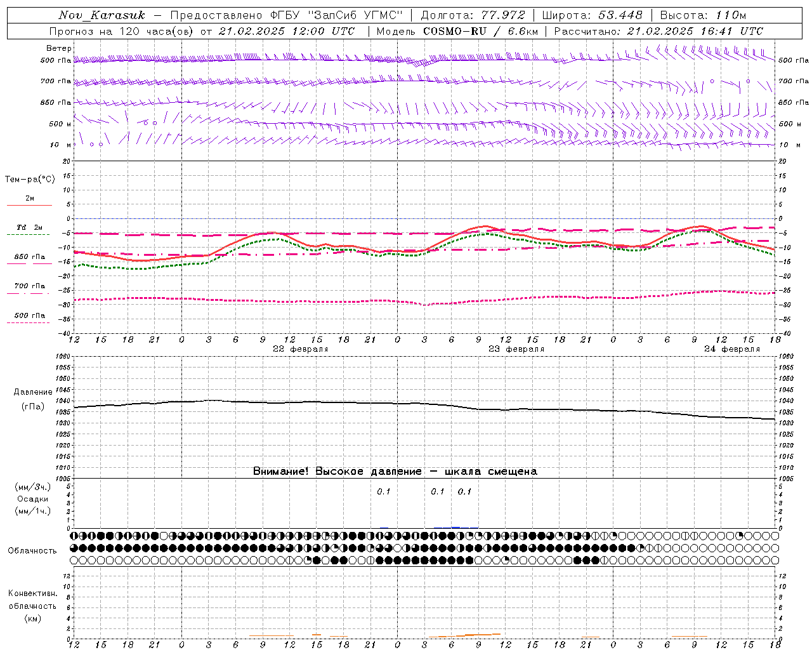Image resolution: width=812 pixels, height=650 pixels.
Task: Click the date label 24 февраля
Action: [732, 349]
